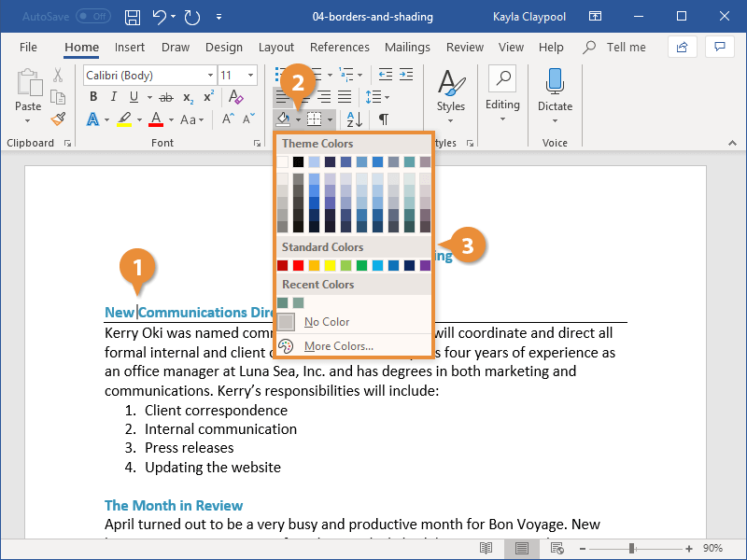Apply Strikethrough to text

[x=164, y=96]
